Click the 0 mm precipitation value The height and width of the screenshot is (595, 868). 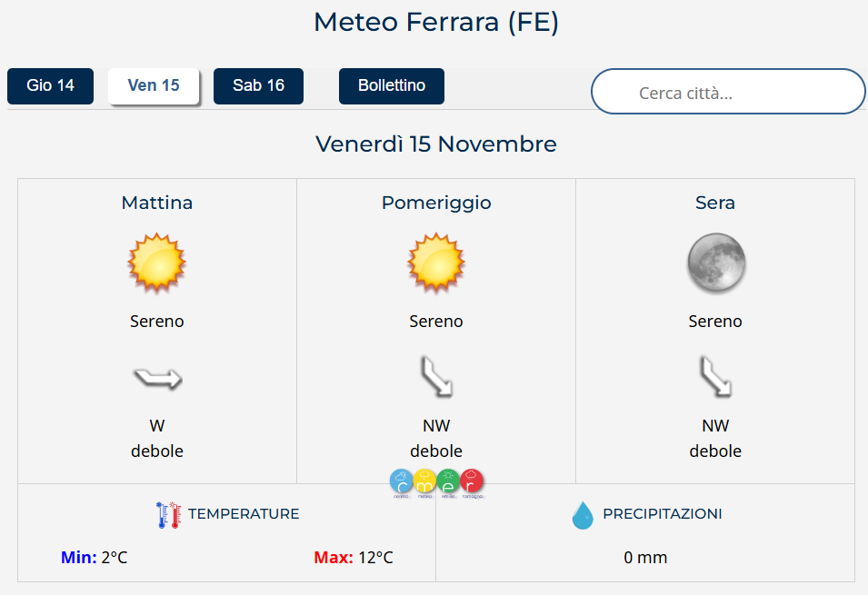tap(645, 557)
